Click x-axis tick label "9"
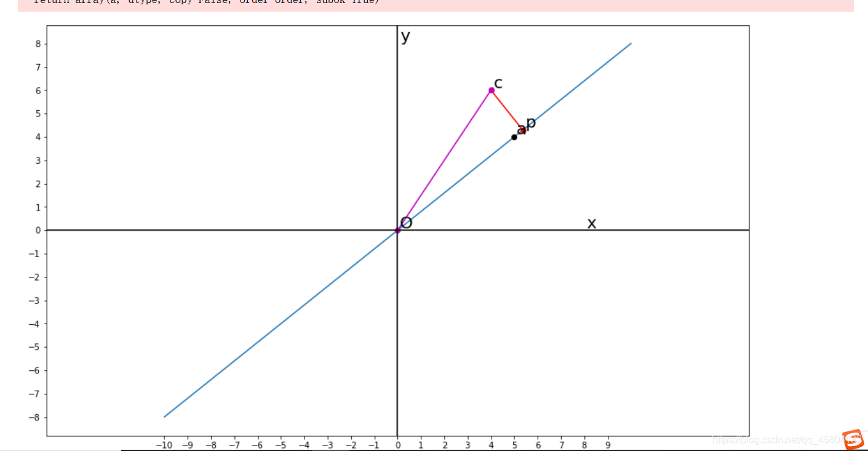Screen dimensions: 868x451 [608, 445]
